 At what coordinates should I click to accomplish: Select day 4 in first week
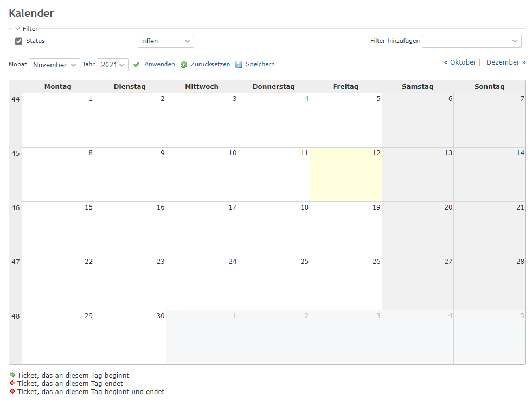274,120
